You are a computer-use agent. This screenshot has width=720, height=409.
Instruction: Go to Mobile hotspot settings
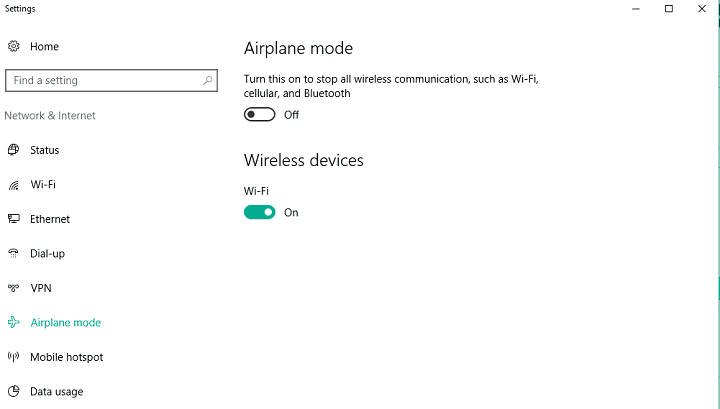[67, 357]
